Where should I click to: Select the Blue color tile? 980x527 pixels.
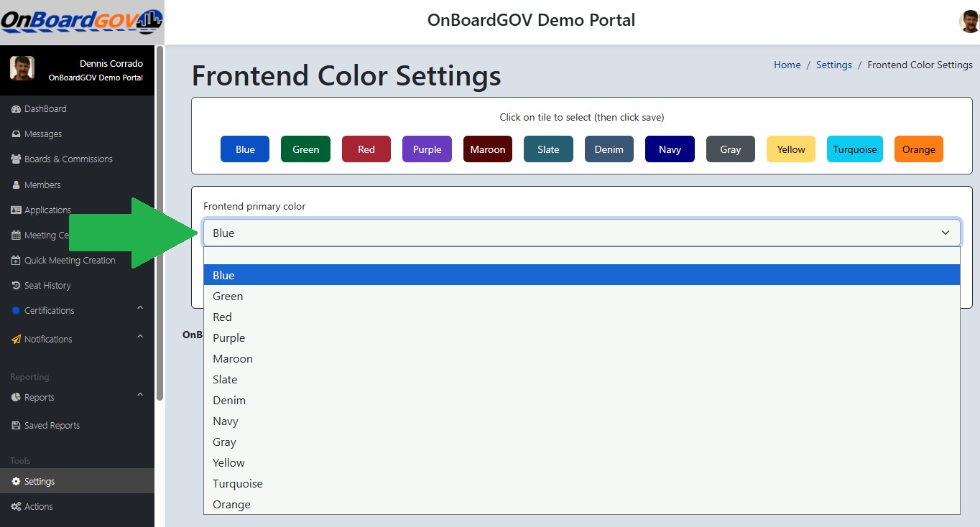coord(245,149)
